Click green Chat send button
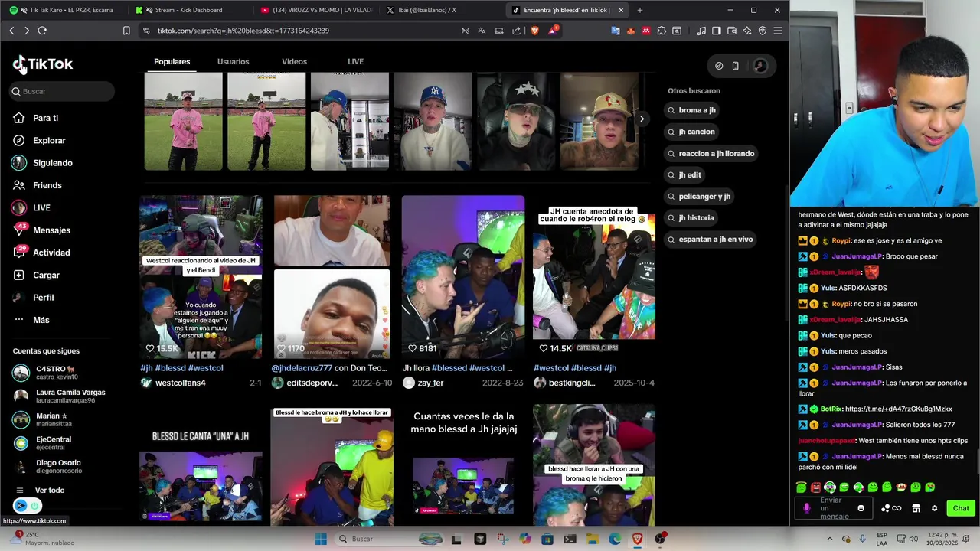This screenshot has width=980, height=551. pyautogui.click(x=961, y=508)
